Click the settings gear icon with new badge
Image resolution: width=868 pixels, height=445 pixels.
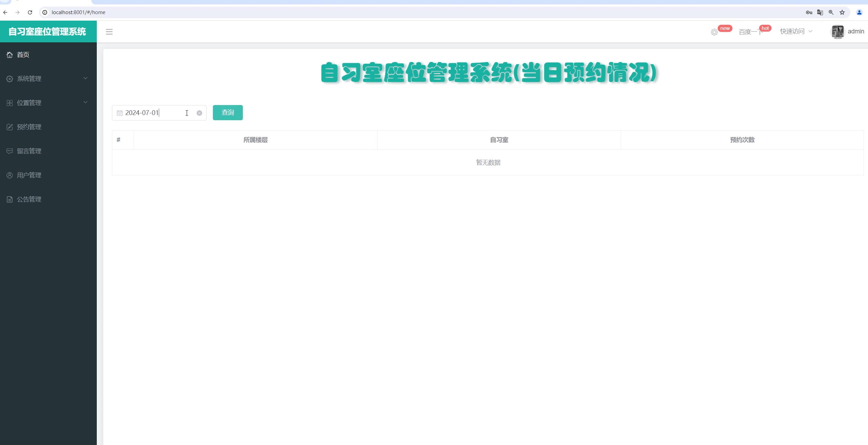[714, 32]
